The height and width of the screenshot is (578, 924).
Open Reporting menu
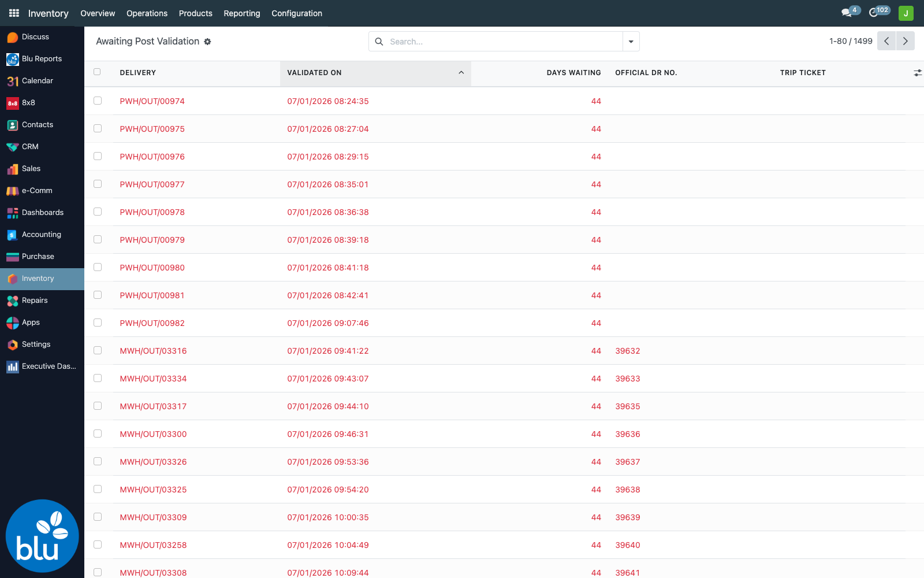242,13
